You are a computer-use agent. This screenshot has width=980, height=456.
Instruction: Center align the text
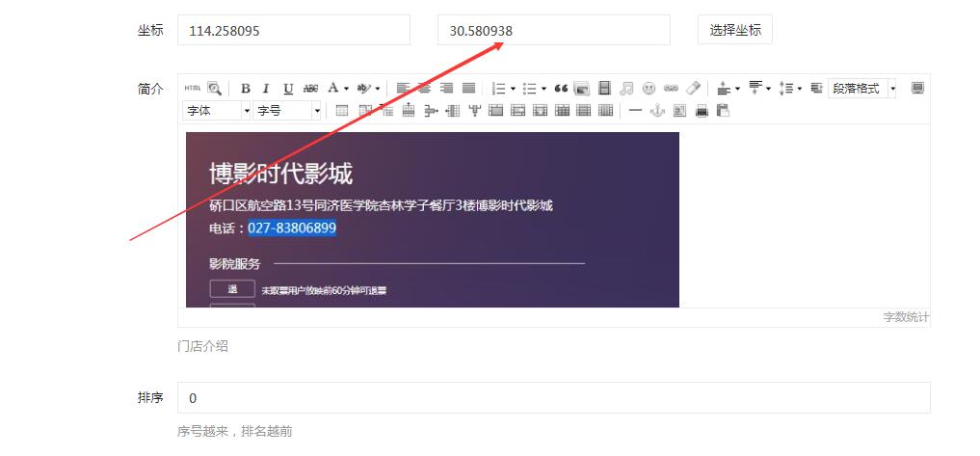pos(425,88)
